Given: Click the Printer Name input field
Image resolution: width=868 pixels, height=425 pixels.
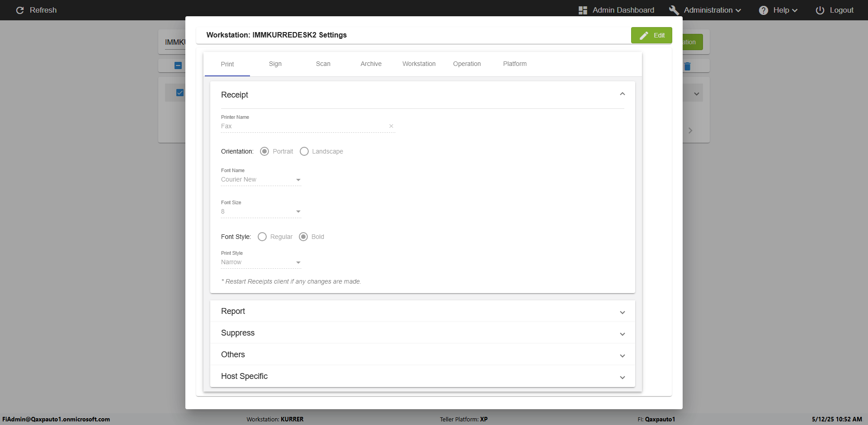Looking at the screenshot, I should click(304, 126).
